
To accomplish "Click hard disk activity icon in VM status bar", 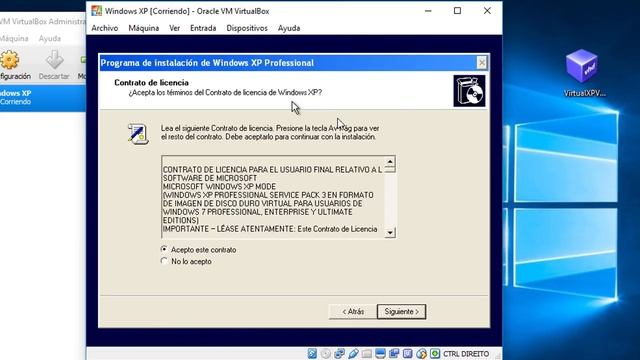I will pos(312,353).
